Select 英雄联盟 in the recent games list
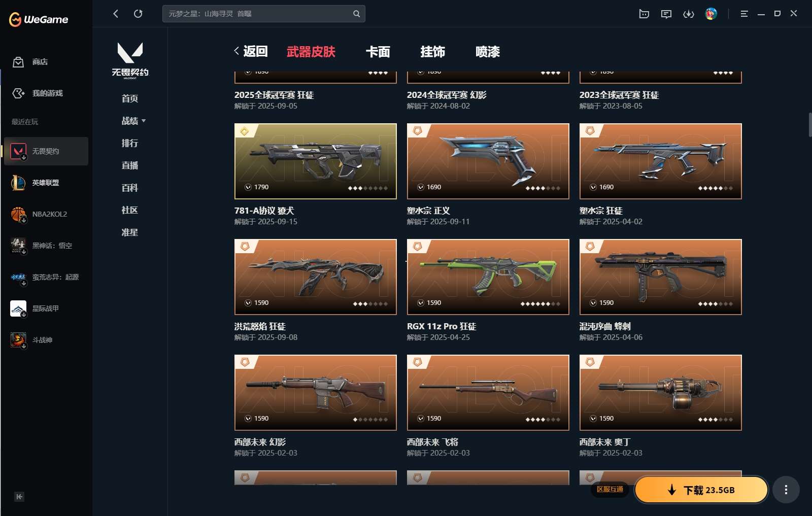Viewport: 812px width, 516px height. pos(46,183)
